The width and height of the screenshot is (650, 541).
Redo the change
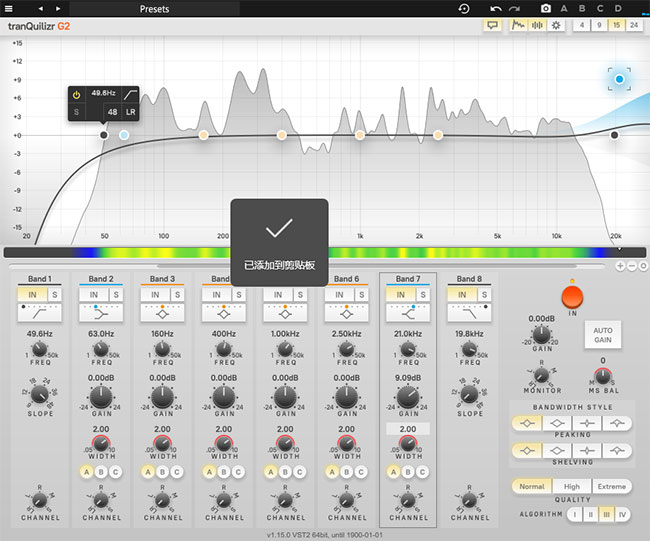click(x=514, y=9)
